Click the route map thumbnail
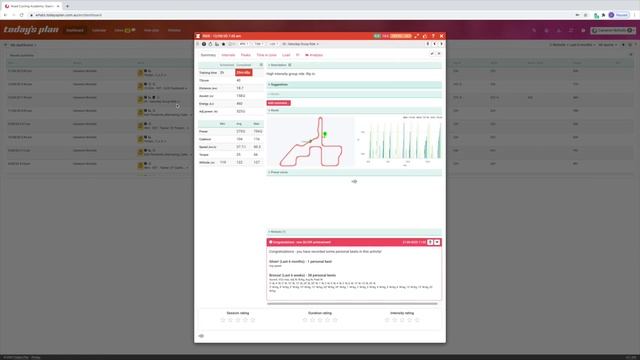 pos(311,142)
